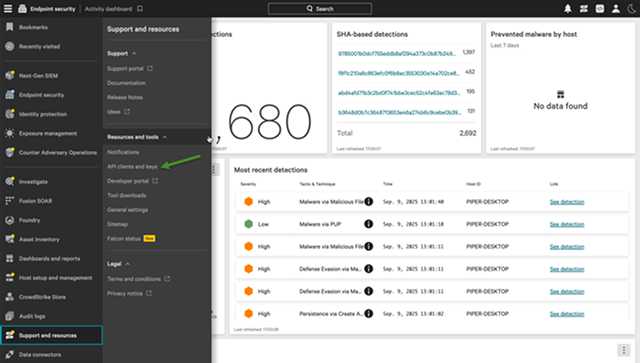Click the Identity protection icon
Viewport: 640px width, 363px height.
[x=9, y=114]
